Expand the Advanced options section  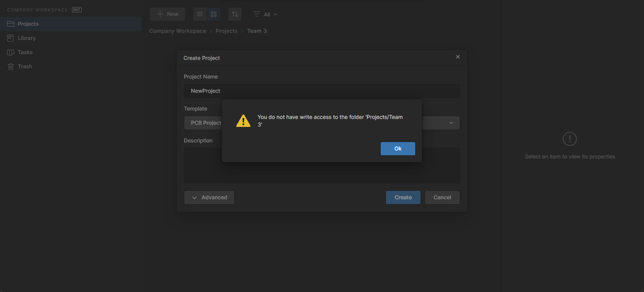point(209,197)
